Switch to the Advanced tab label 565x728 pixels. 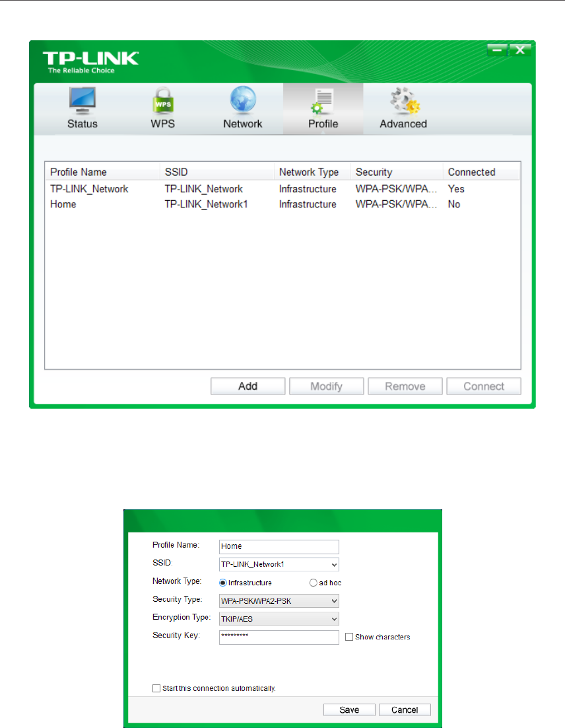click(x=403, y=124)
